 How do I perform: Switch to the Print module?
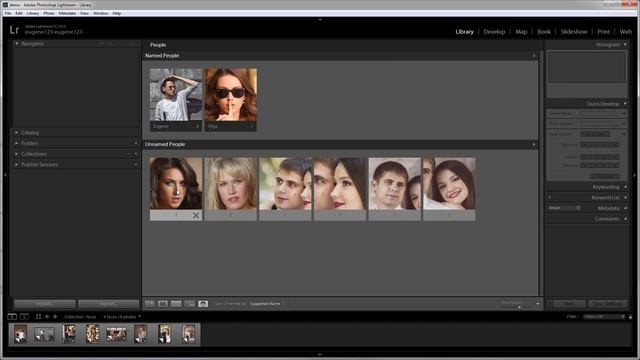coord(603,32)
